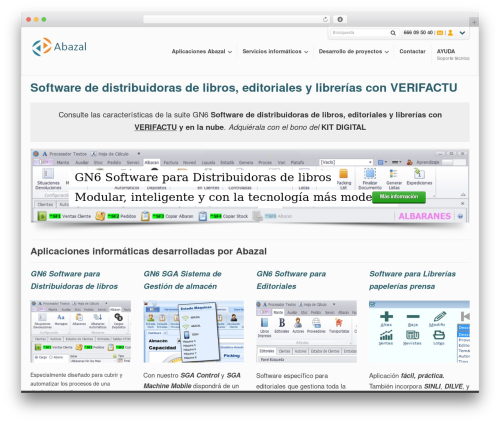Screen dimensions: 500x423
Task: Focus the Búsqueda search field
Action: [x=360, y=33]
